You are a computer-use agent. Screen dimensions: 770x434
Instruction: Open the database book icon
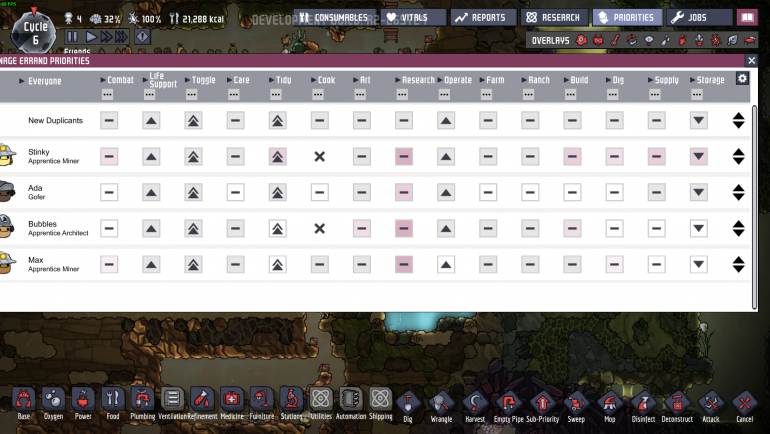(747, 18)
